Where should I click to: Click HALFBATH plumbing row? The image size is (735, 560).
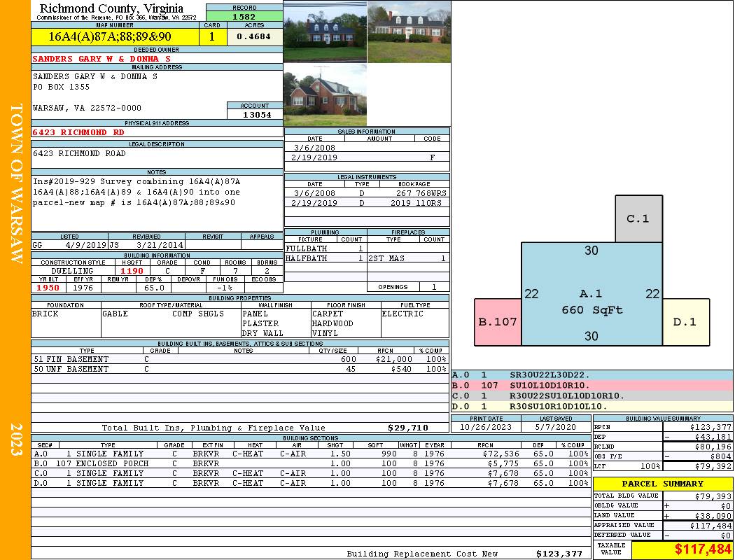coord(325,258)
